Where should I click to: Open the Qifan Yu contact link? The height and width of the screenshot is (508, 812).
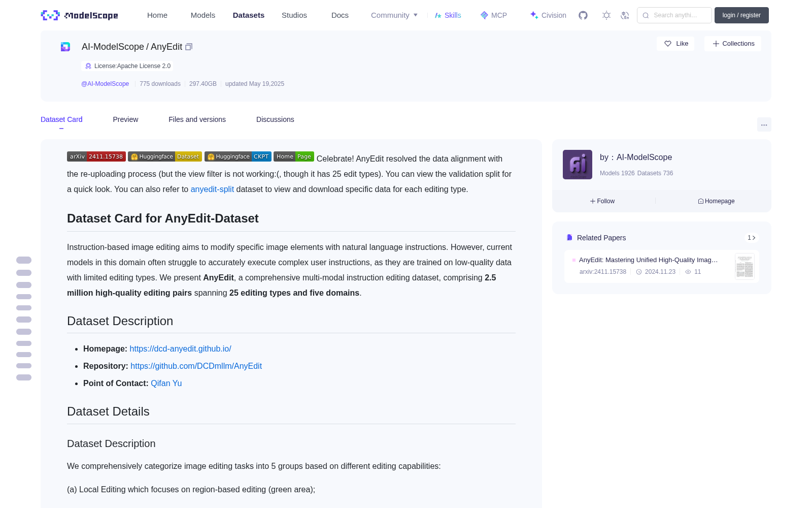(166, 383)
